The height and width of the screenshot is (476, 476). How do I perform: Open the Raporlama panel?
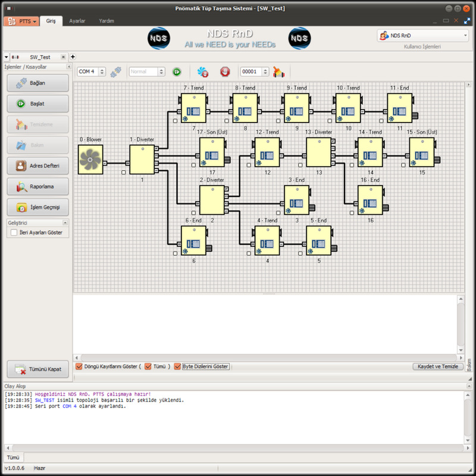[x=37, y=187]
